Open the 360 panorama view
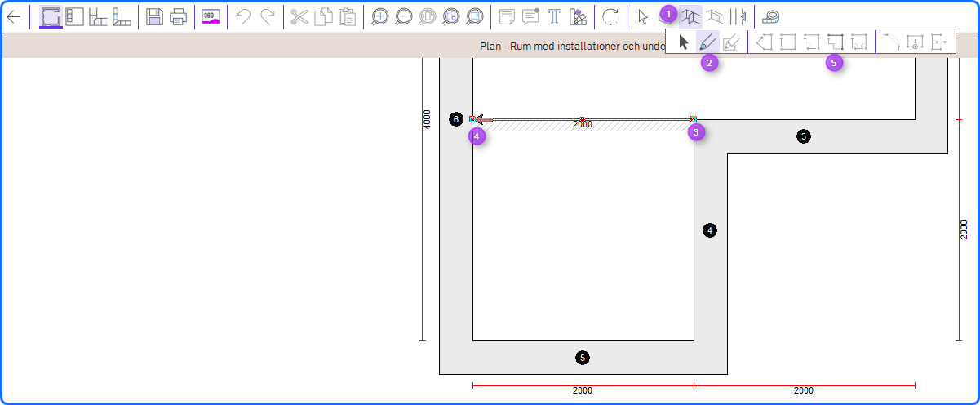This screenshot has width=980, height=405. (211, 16)
